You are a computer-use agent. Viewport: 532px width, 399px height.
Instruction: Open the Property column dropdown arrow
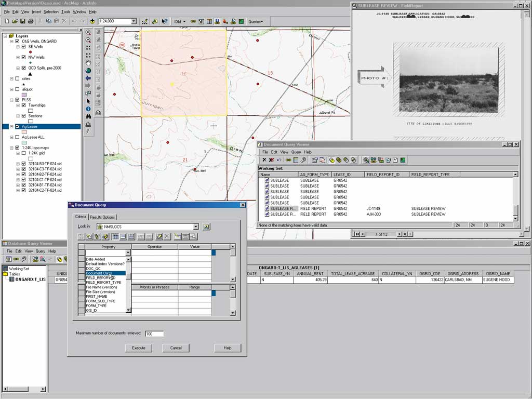tap(128, 253)
